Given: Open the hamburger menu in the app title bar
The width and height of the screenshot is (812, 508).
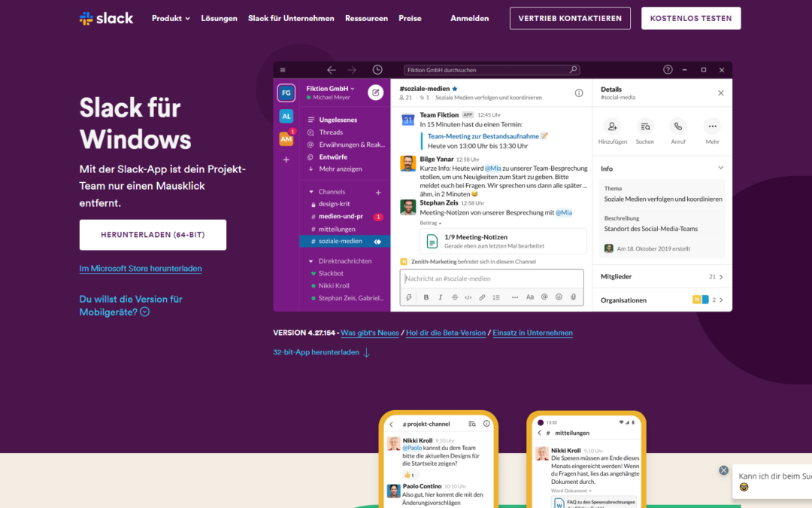Looking at the screenshot, I should point(283,70).
